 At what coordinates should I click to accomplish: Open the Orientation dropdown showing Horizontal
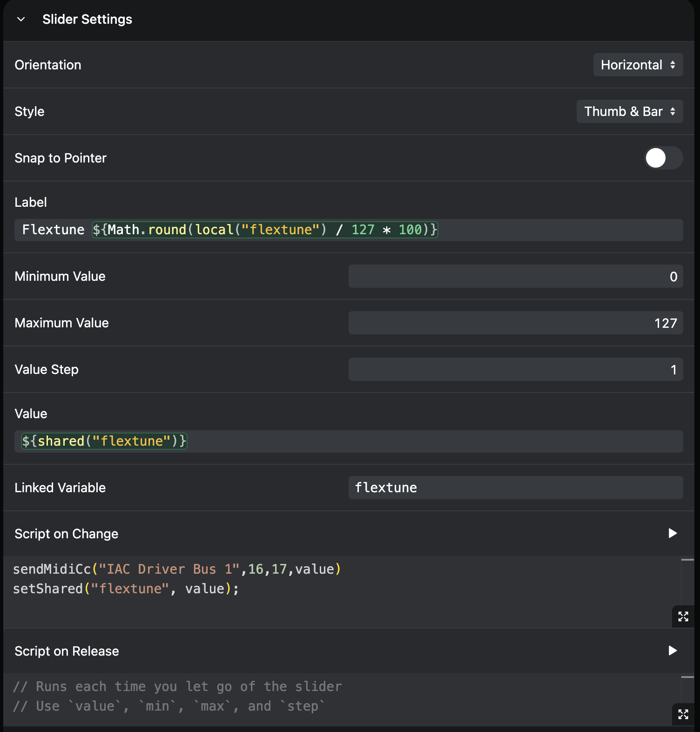coord(638,65)
